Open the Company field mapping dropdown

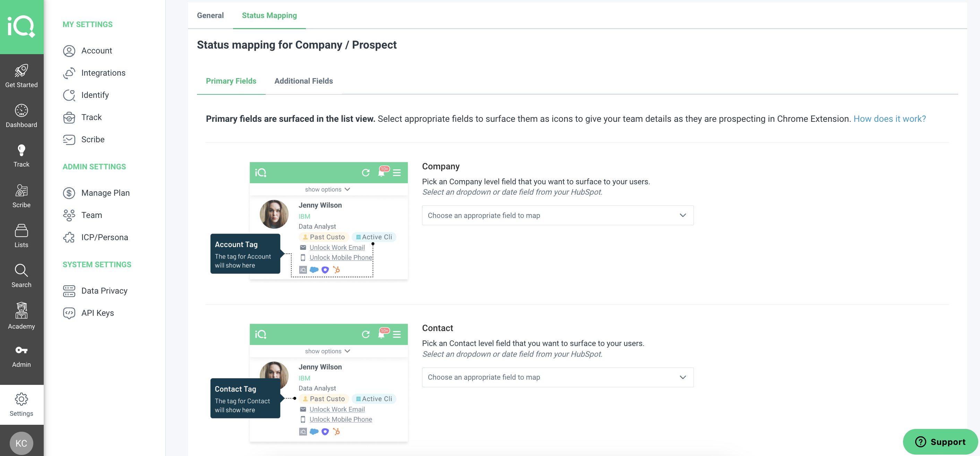(557, 215)
